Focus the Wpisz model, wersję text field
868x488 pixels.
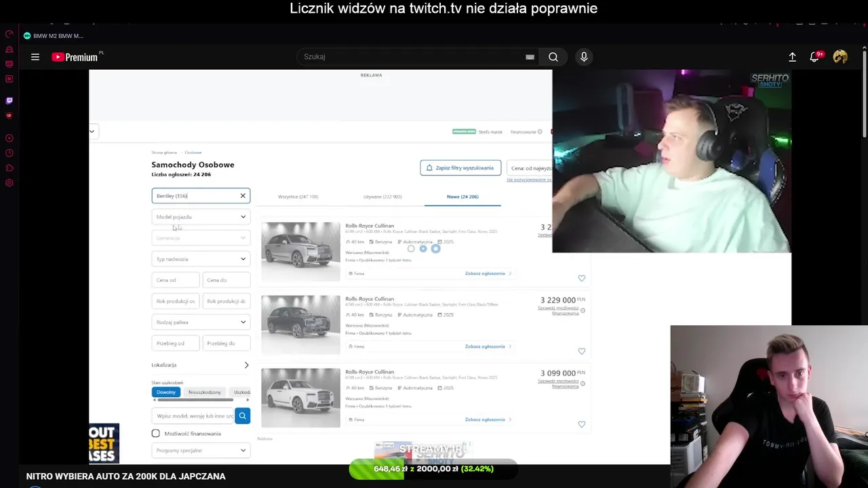tap(193, 415)
